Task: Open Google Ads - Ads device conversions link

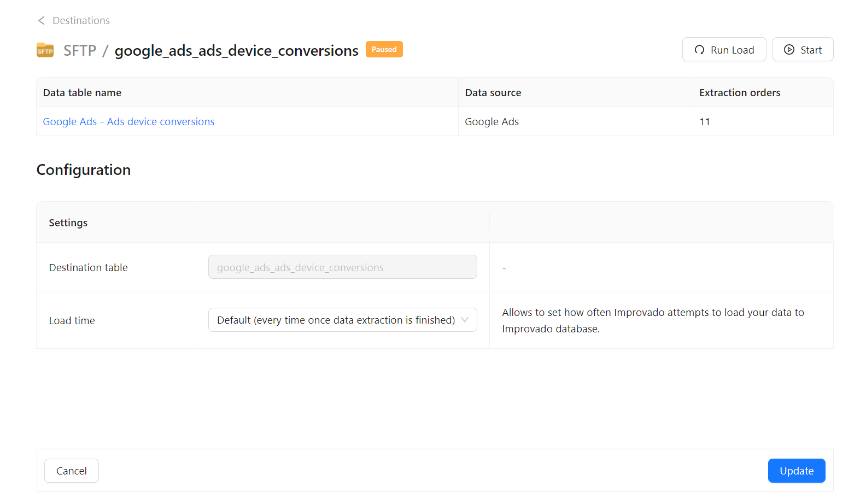Action: pos(128,122)
